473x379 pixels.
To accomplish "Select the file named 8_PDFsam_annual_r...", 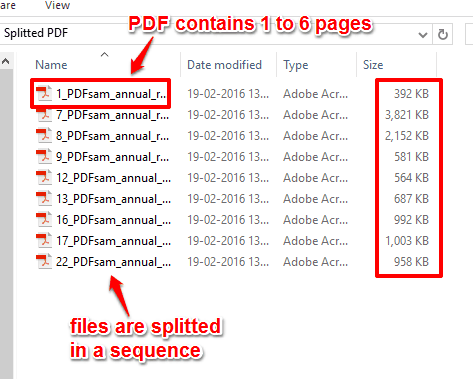I will tap(112, 136).
